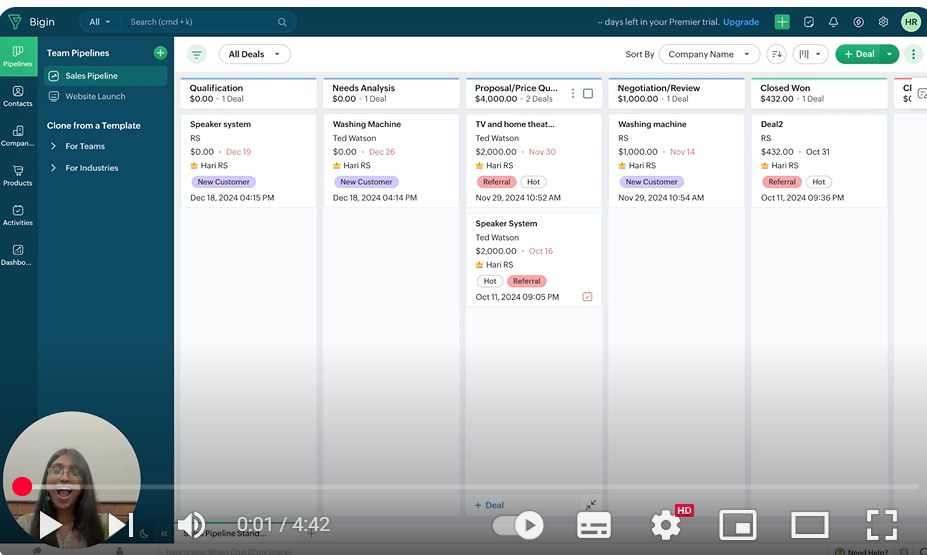Click the Bigin logo
This screenshot has height=555, width=927.
point(32,22)
